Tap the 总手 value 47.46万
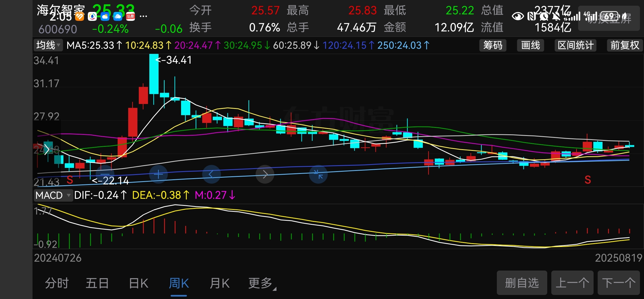644x299 pixels. (x=357, y=27)
